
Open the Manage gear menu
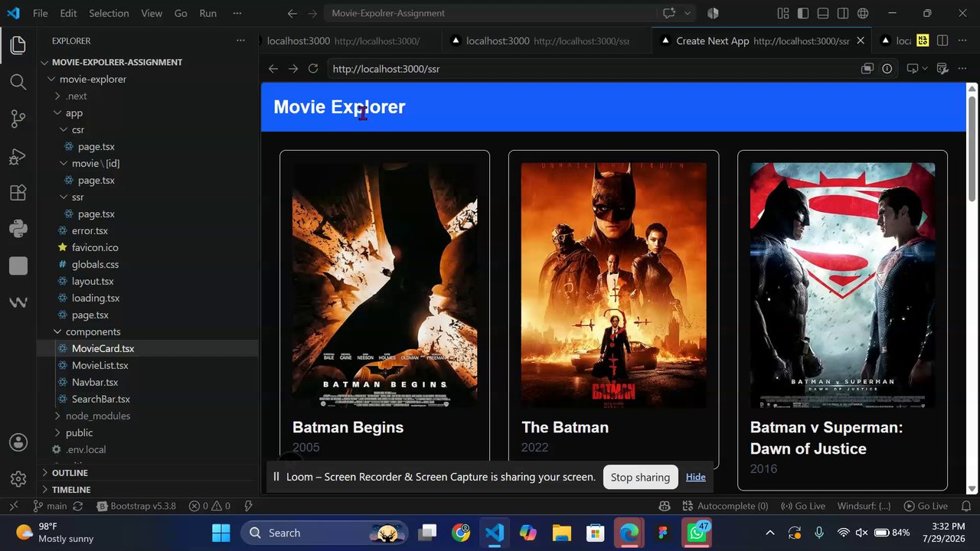click(18, 479)
